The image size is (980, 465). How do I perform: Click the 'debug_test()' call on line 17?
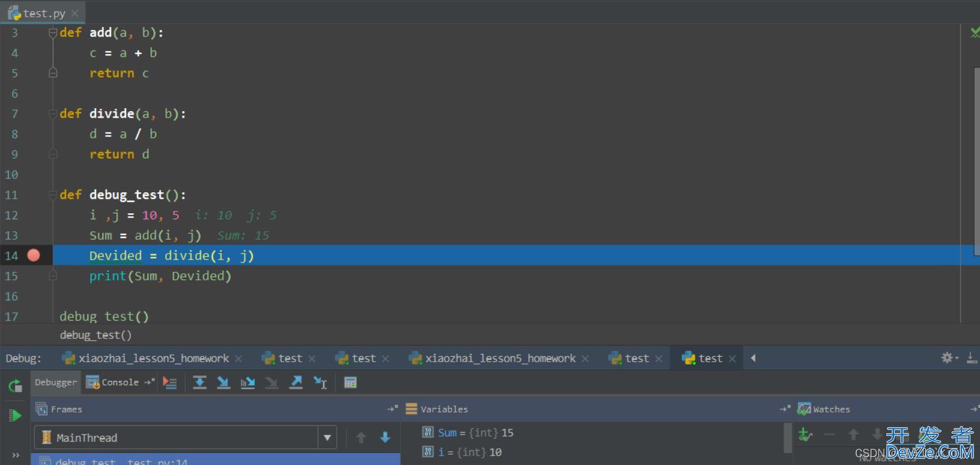104,316
